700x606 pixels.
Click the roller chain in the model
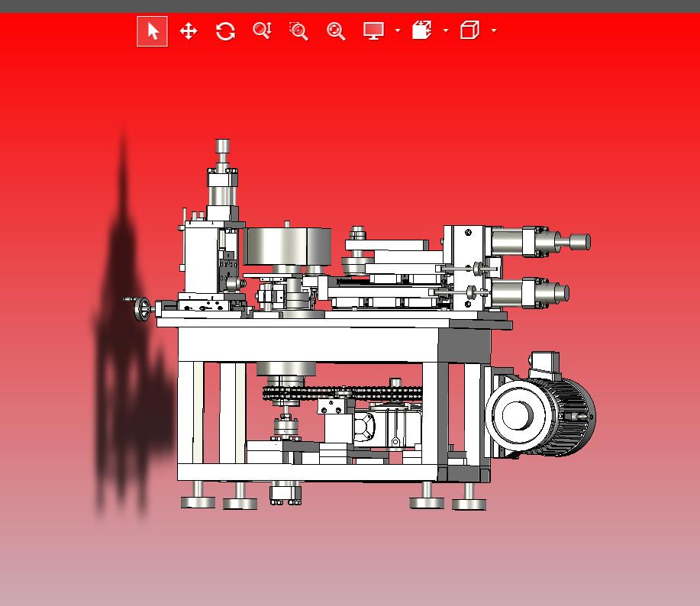342,394
